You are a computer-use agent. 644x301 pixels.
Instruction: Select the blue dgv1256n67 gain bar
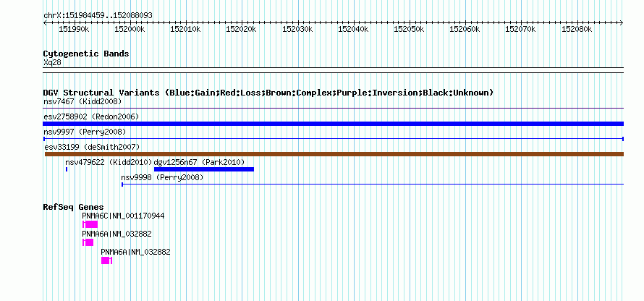coord(204,169)
